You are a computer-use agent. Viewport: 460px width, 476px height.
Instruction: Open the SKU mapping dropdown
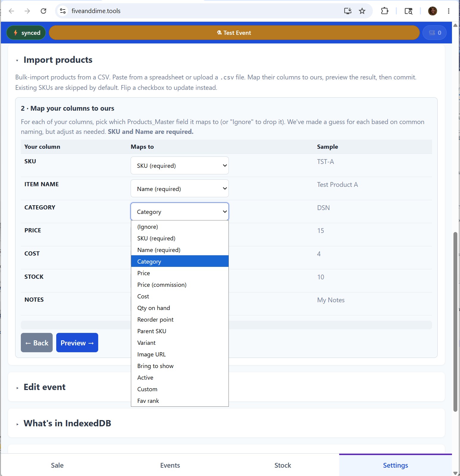[180, 165]
